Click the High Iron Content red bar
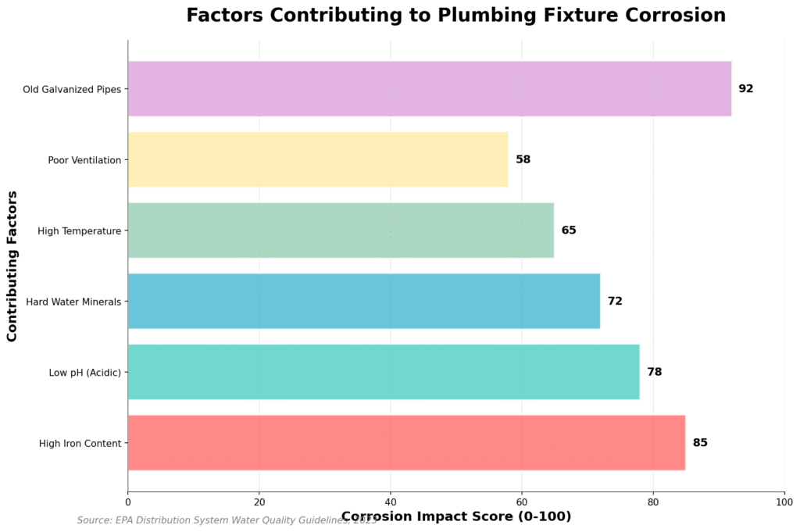Screen dimensions: 800x532 pyautogui.click(x=406, y=443)
